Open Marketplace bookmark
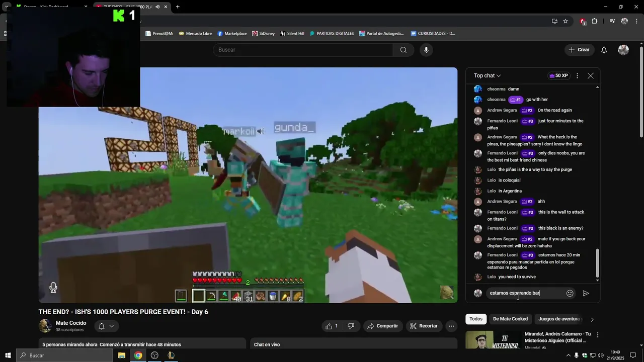The height and width of the screenshot is (362, 644). pos(232,34)
